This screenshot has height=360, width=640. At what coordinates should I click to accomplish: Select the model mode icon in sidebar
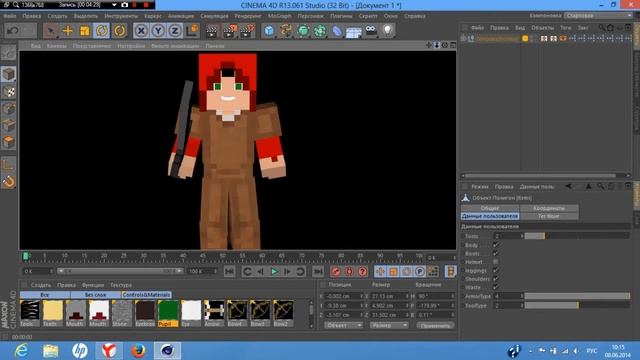[9, 74]
